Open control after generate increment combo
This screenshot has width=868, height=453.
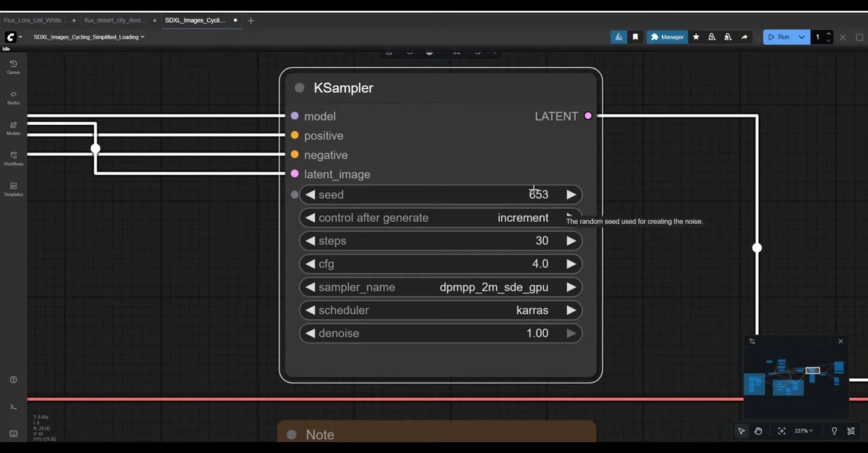[441, 218]
